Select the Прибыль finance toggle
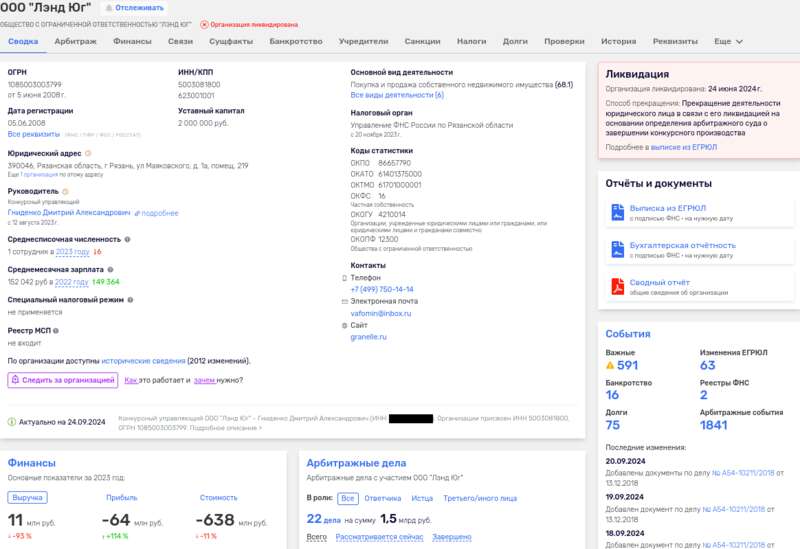This screenshot has height=549, width=800. [x=121, y=497]
